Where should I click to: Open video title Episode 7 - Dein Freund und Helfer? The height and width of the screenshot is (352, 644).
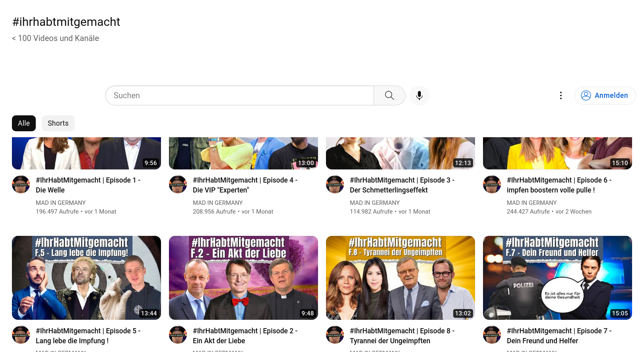point(559,336)
